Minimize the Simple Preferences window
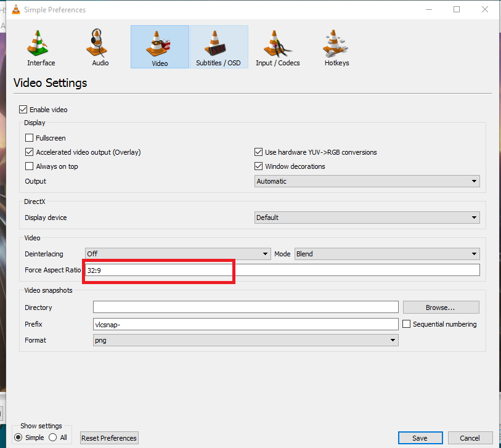This screenshot has height=448, width=501. pyautogui.click(x=429, y=10)
